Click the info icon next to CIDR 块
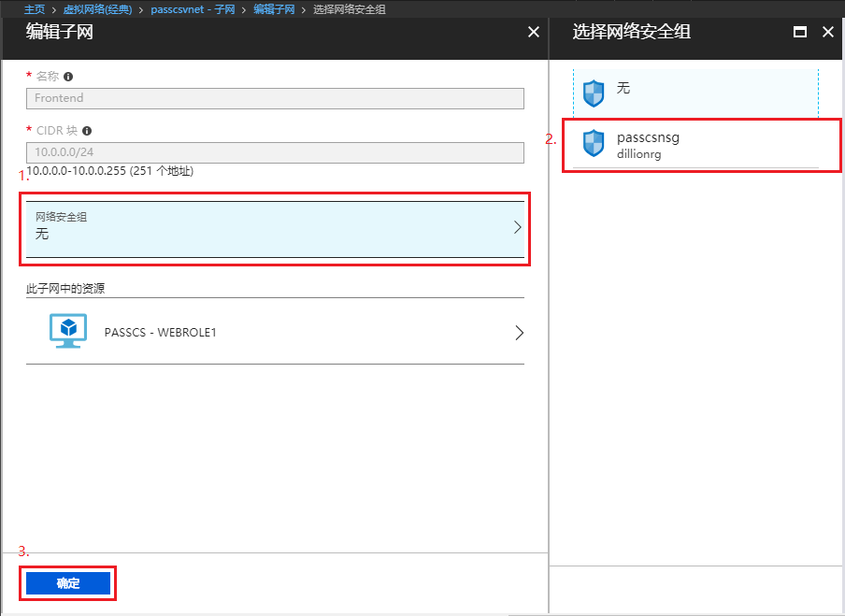 [86, 131]
